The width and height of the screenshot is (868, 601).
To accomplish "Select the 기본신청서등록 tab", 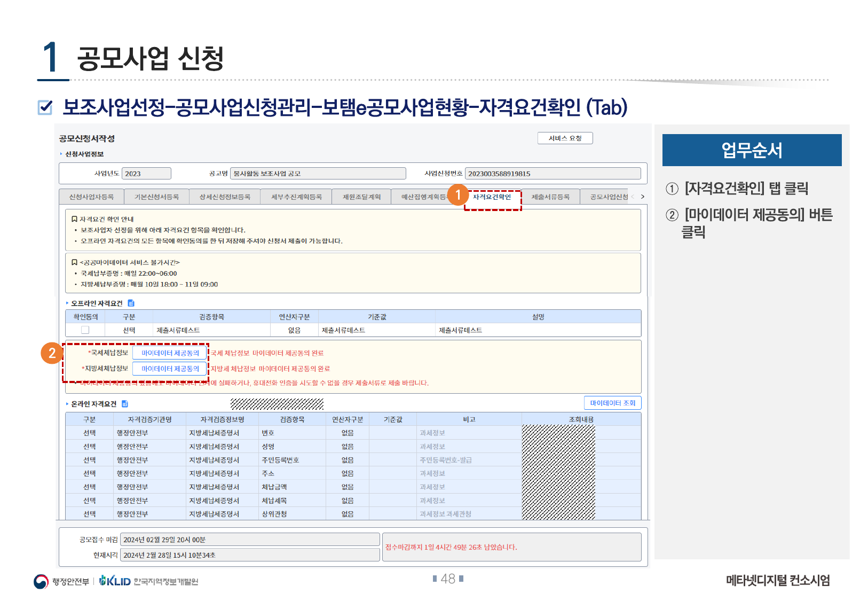I will pyautogui.click(x=156, y=197).
